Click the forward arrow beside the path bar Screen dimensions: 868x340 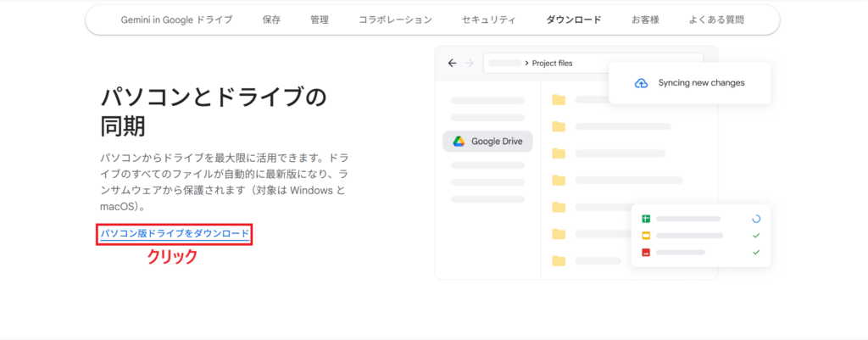pyautogui.click(x=469, y=63)
